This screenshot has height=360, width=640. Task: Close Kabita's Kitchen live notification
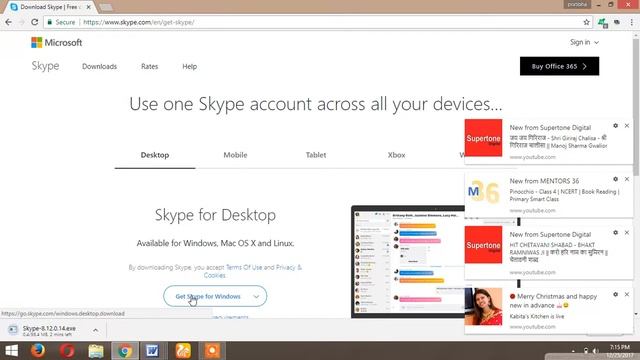click(627, 294)
